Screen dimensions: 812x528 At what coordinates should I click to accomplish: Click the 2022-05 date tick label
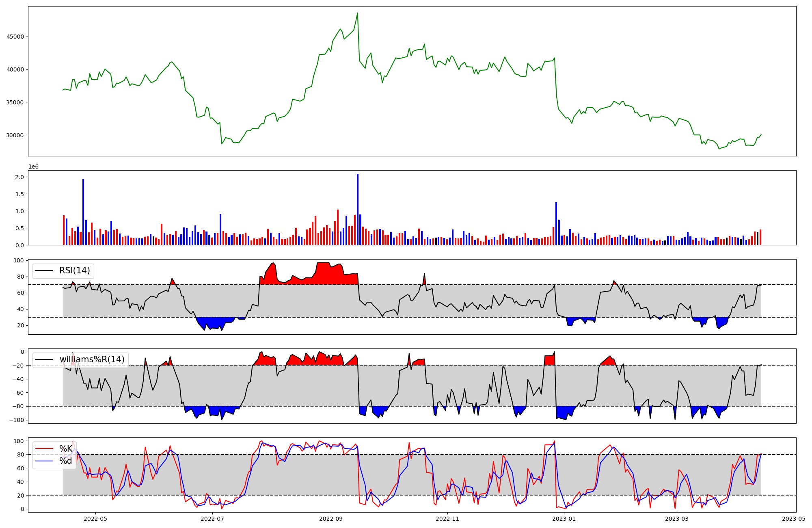click(95, 519)
